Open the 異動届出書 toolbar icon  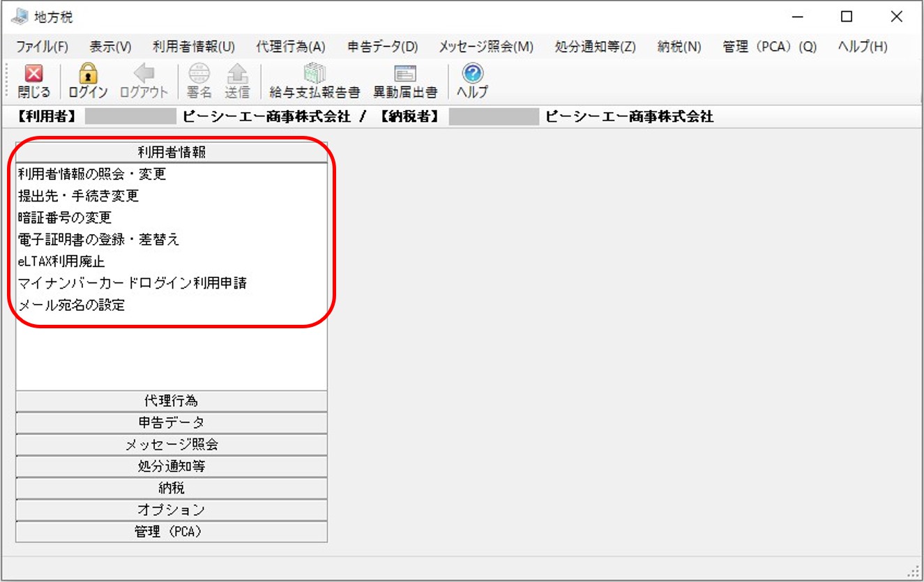[x=405, y=74]
